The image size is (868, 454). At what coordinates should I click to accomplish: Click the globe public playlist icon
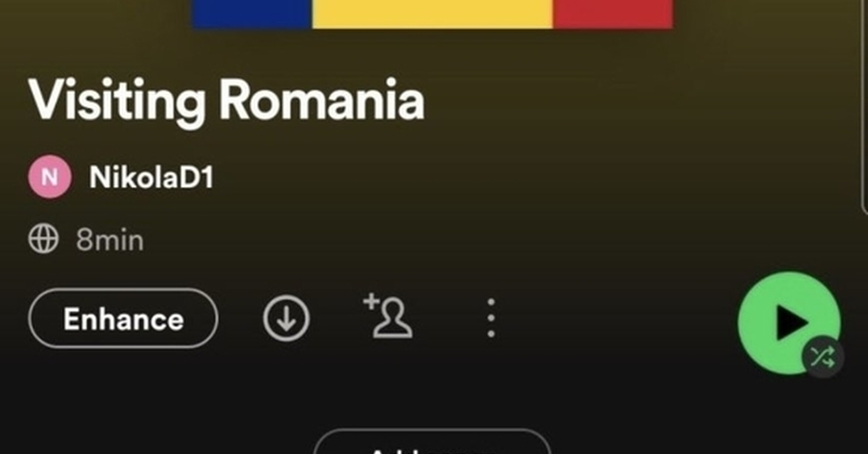click(x=43, y=239)
